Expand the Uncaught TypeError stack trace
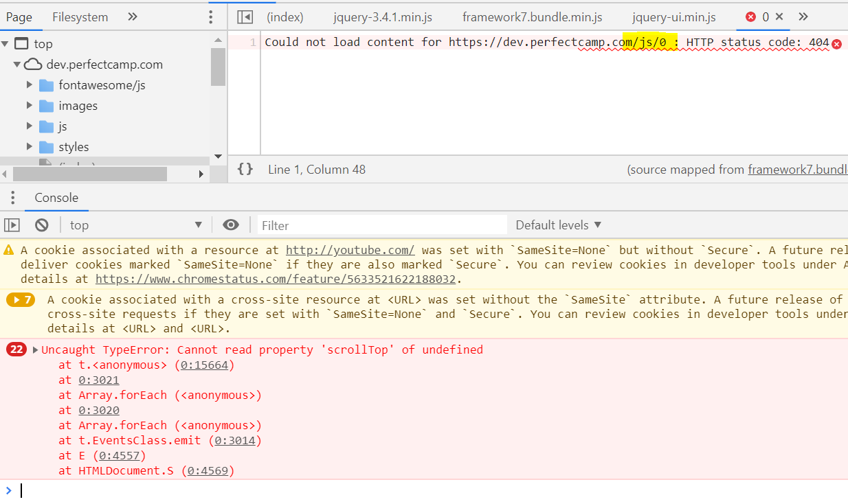This screenshot has width=848, height=504. 35,350
